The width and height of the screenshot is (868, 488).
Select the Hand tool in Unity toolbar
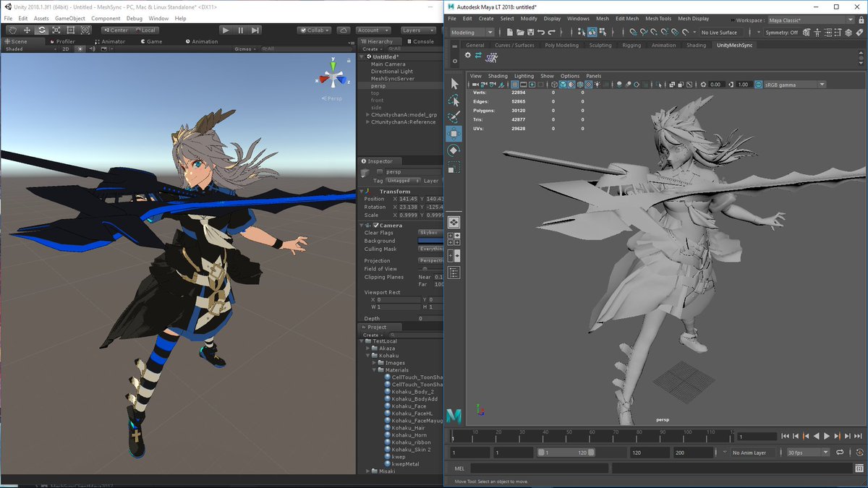pos(12,30)
